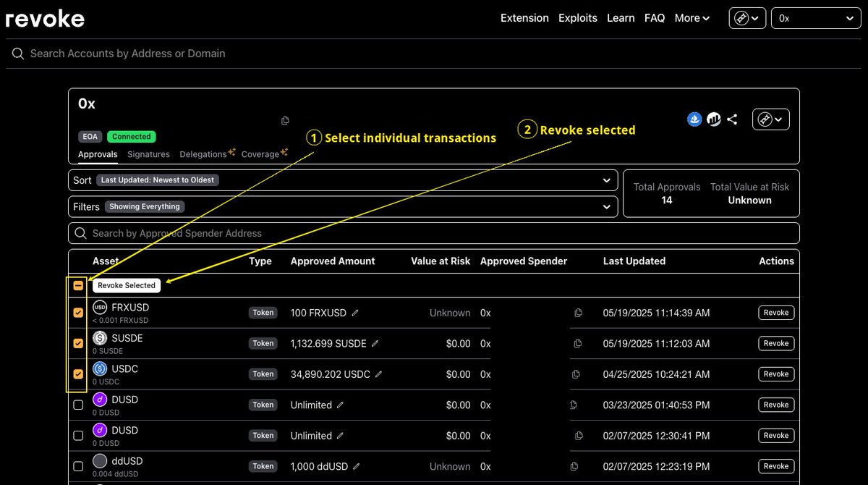The height and width of the screenshot is (485, 868).
Task: Click the search magnifier icon at top
Action: click(18, 54)
